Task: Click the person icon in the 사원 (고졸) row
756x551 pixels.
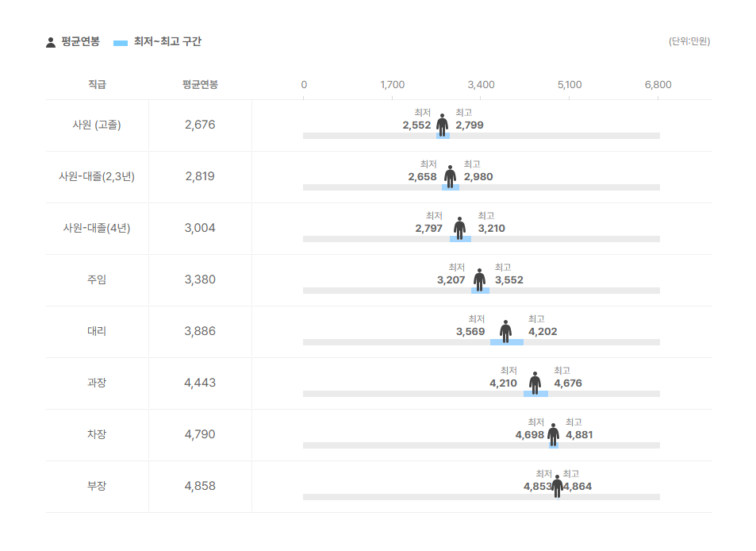Action: tap(442, 125)
